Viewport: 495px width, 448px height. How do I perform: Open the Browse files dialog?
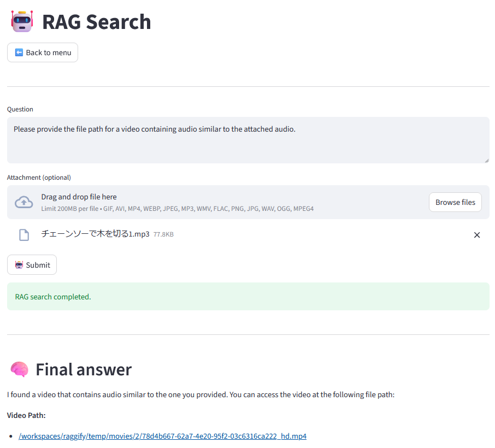pos(455,202)
